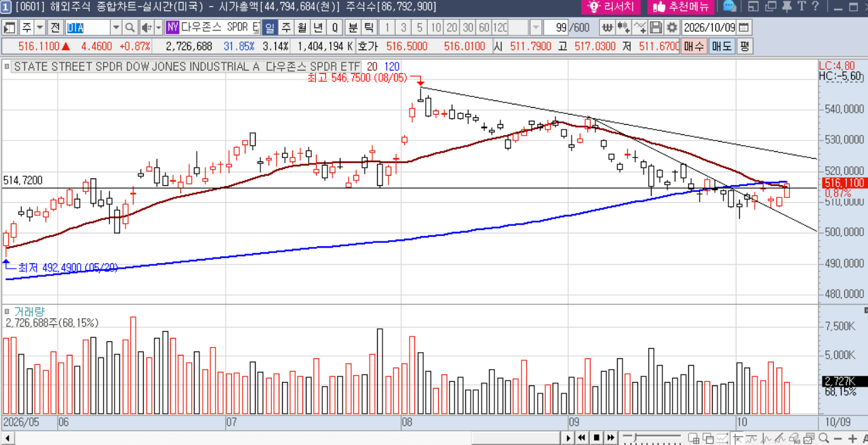Image resolution: width=868 pixels, height=445 pixels.
Task: Open chart settings gear icon
Action: click(672, 28)
